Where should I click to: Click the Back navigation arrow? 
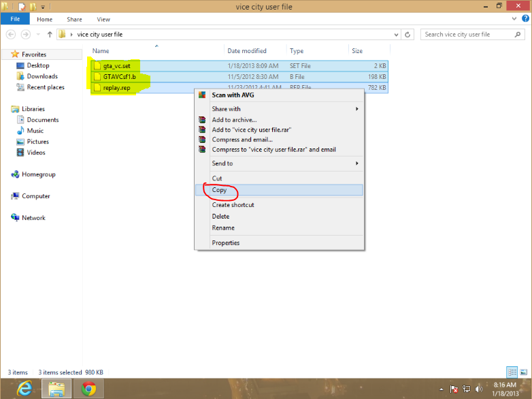point(11,34)
